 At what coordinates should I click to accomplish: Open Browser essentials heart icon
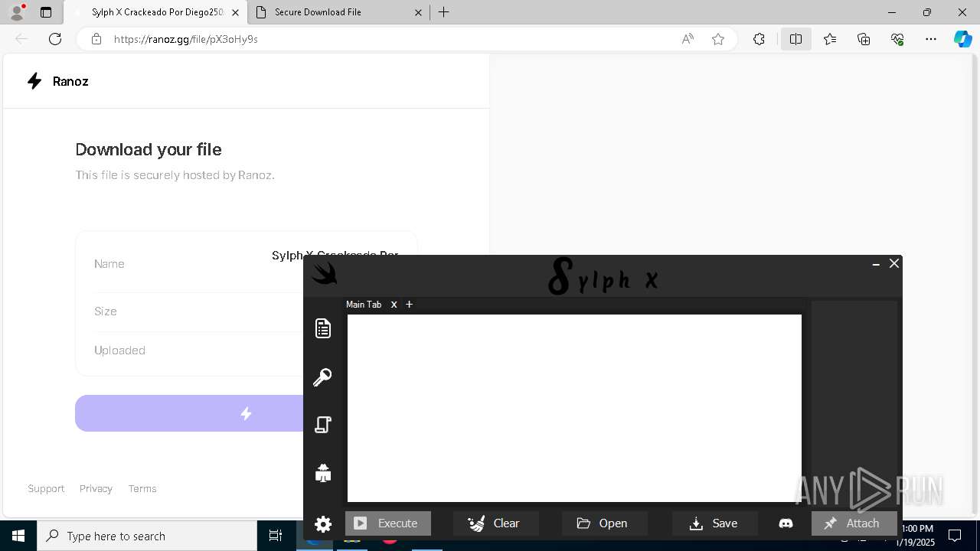point(897,39)
